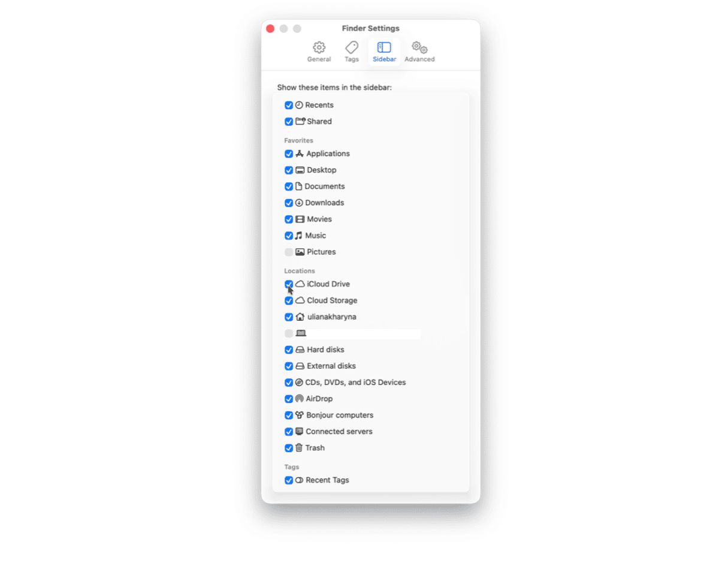Screen dimensions: 728x569
Task: Toggle the iCloud Drive checkbox
Action: 289,284
